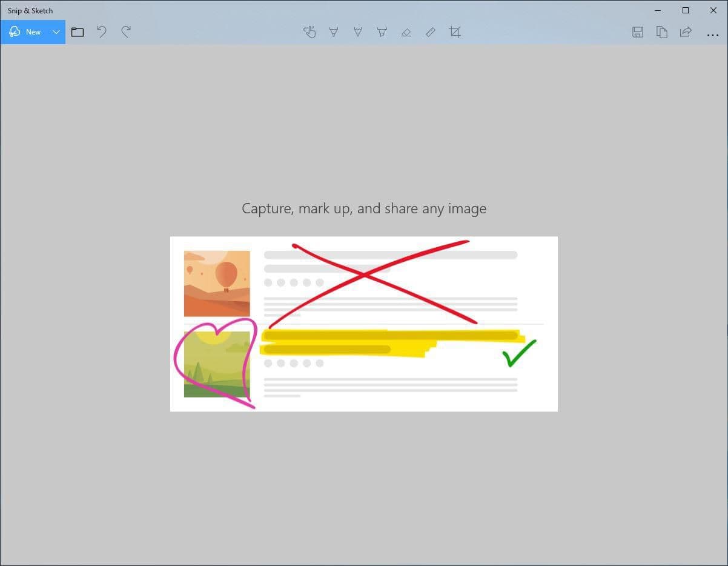Share the snip

(686, 32)
